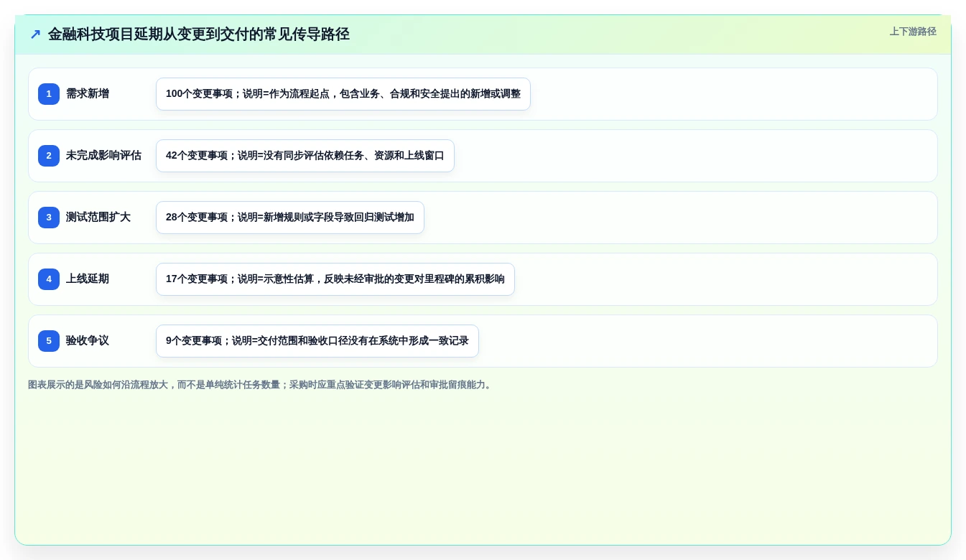This screenshot has width=966, height=560.
Task: Open the 42个变更事项 description box
Action: 305,156
